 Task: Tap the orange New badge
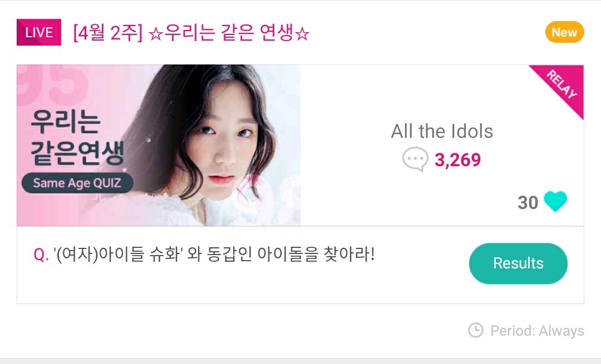click(x=564, y=32)
